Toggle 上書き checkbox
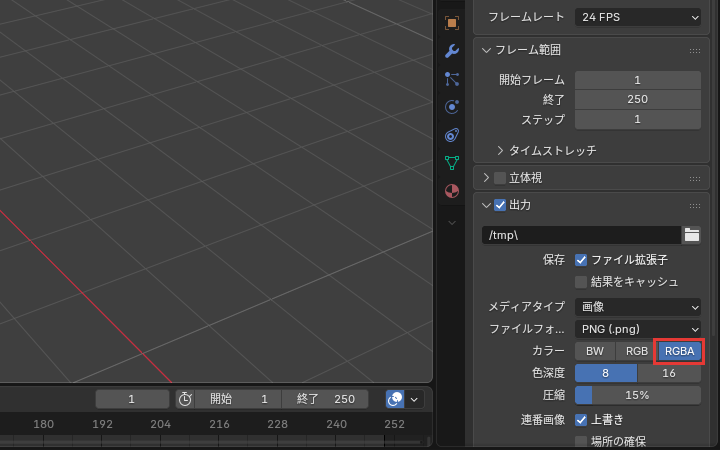 tap(581, 420)
